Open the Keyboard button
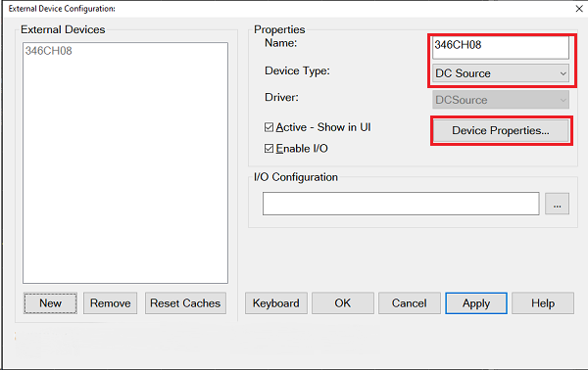 tap(276, 303)
